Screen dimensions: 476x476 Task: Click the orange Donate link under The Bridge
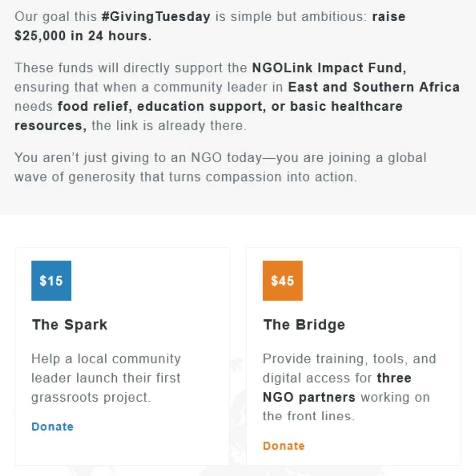(283, 446)
